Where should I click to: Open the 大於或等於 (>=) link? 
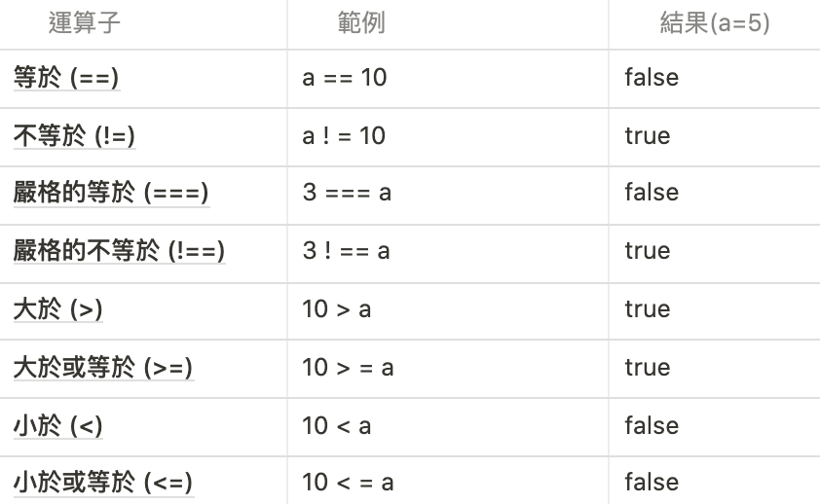point(103,368)
